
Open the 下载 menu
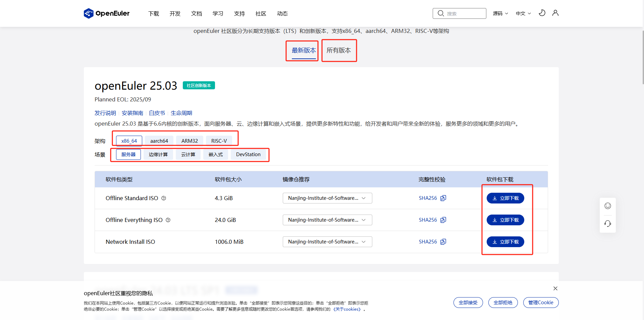click(x=154, y=13)
